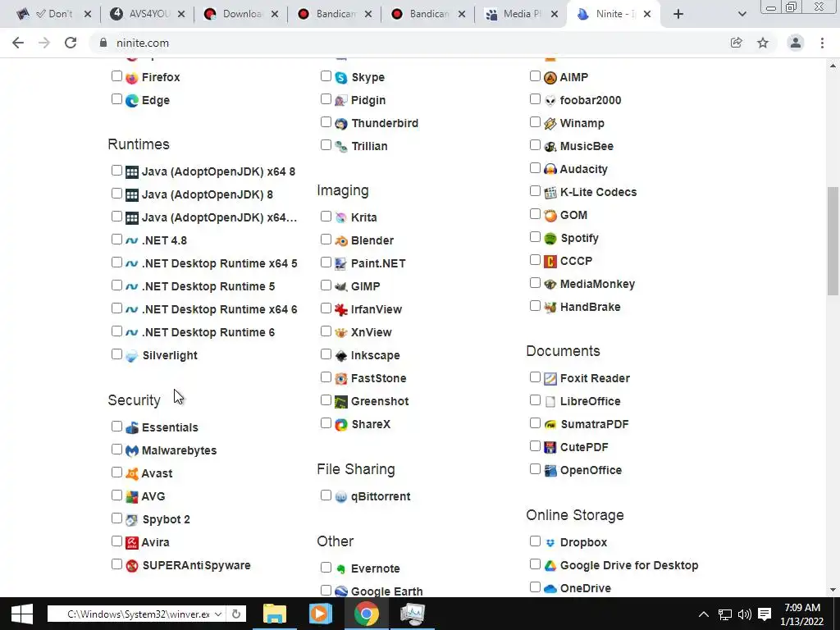Click the Skype icon
840x630 pixels.
(x=341, y=78)
